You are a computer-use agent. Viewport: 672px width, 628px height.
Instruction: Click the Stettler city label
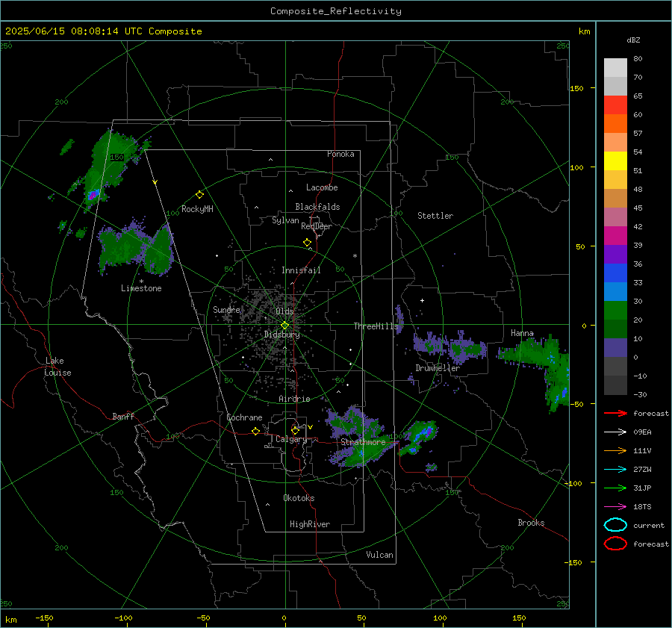pos(435,216)
